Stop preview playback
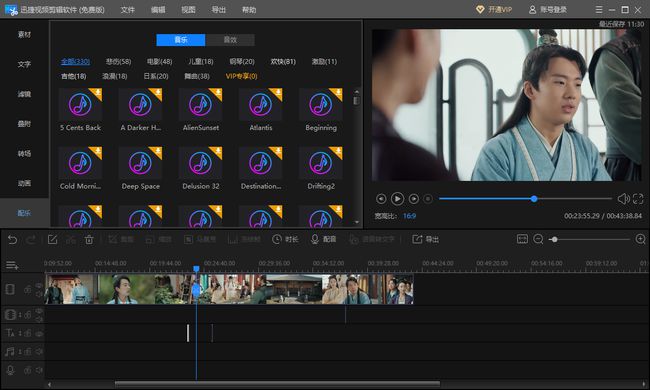 coord(428,199)
